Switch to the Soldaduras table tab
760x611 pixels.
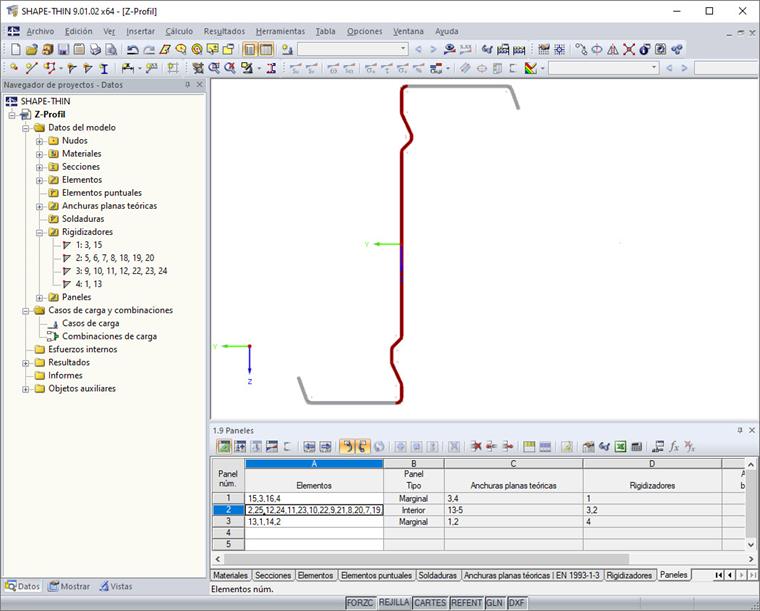[437, 575]
